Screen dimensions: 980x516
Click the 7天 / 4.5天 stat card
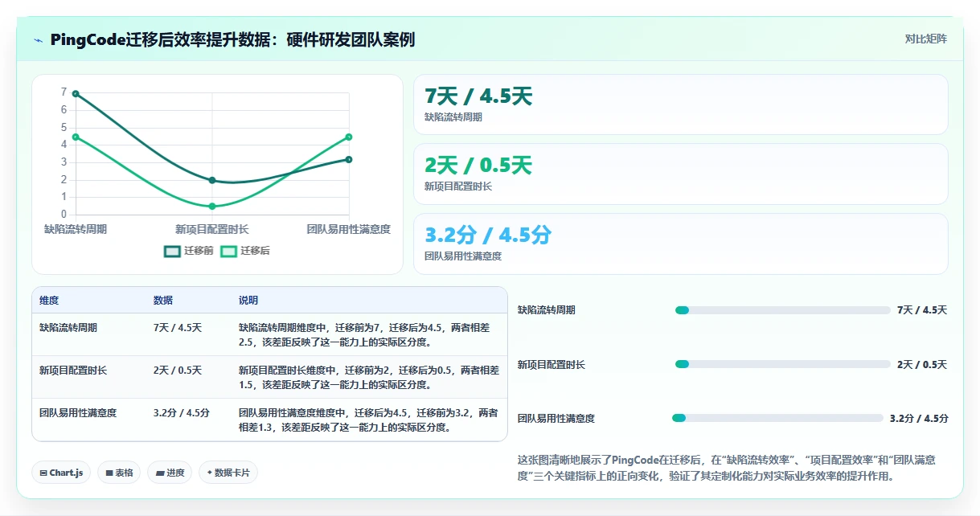(680, 104)
